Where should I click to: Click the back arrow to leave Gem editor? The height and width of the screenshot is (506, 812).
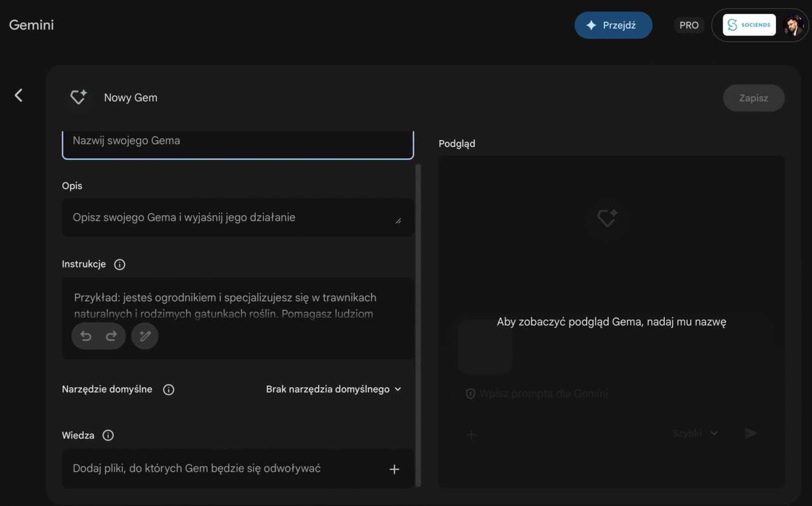[19, 95]
